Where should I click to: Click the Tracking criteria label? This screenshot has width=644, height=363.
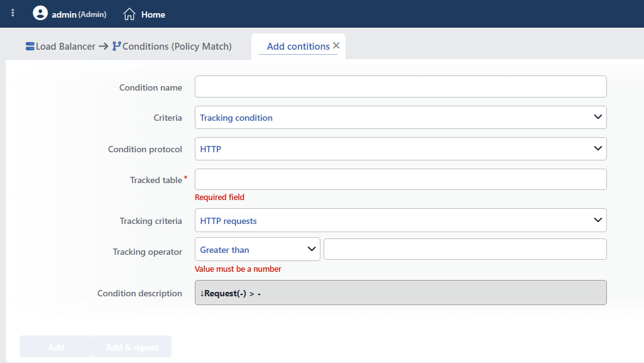[151, 221]
